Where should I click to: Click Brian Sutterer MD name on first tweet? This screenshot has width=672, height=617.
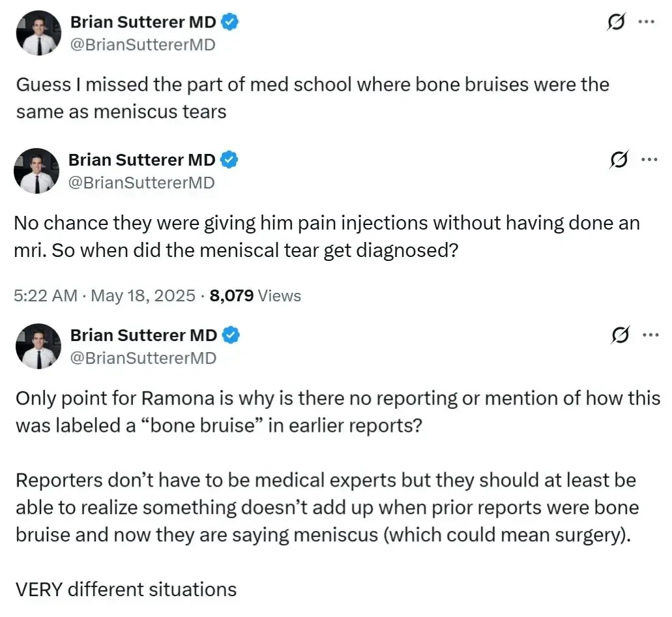[143, 22]
